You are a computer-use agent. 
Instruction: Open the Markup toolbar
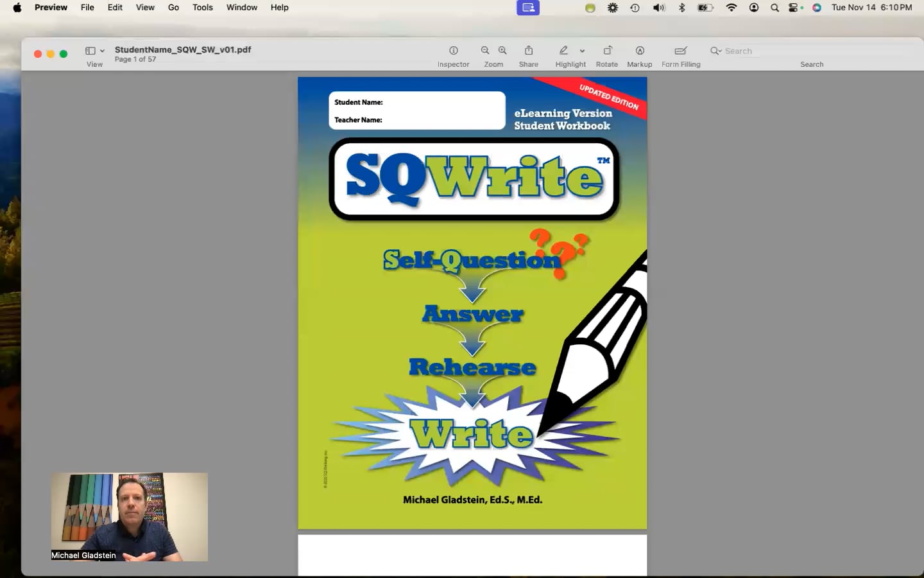(x=639, y=50)
